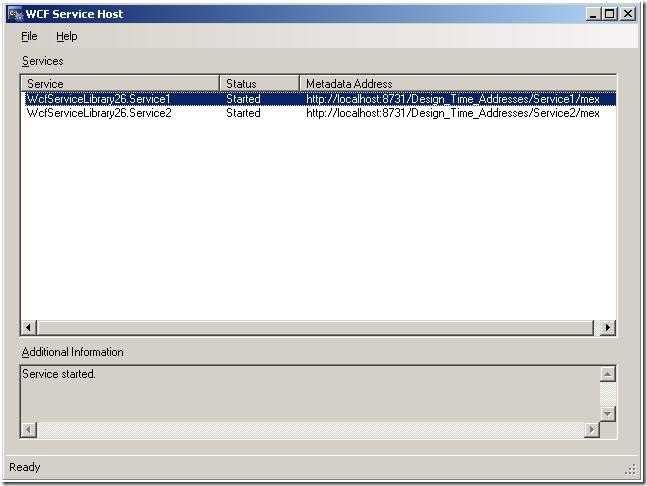
Task: Sort by the Service column header
Action: 120,83
